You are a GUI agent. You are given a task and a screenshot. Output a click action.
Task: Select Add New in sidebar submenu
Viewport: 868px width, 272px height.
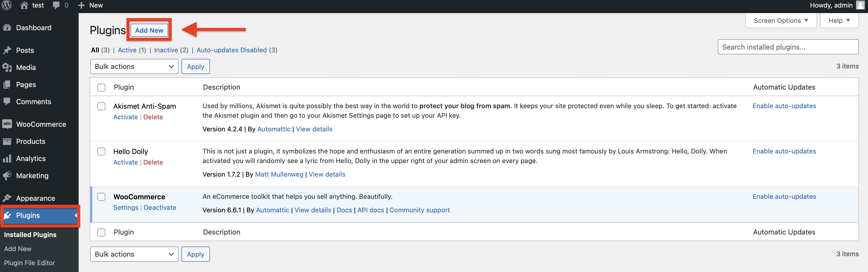click(x=18, y=249)
